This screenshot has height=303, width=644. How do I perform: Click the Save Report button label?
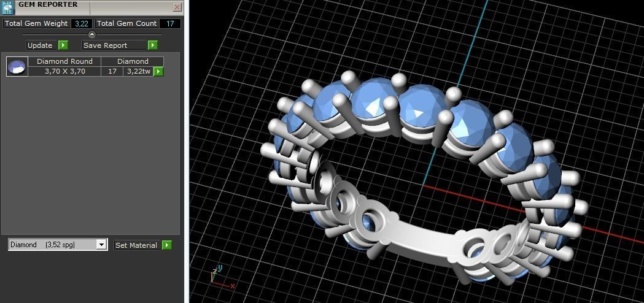(x=115, y=45)
